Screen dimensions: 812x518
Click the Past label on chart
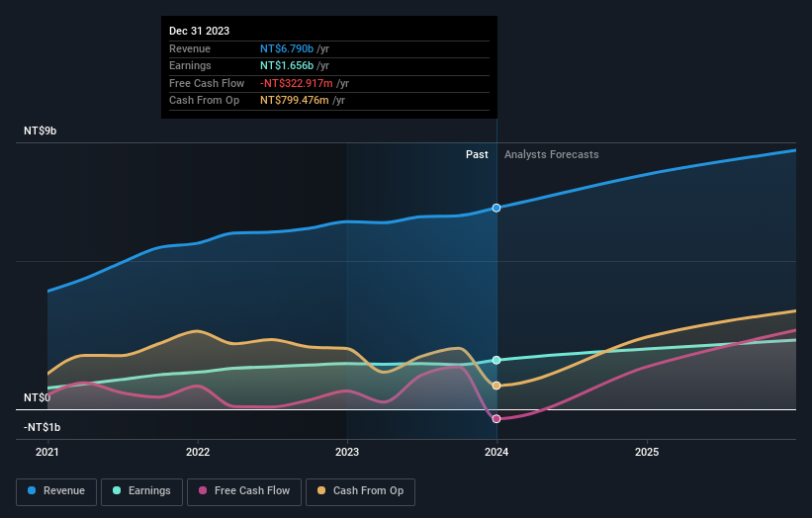[x=477, y=155]
